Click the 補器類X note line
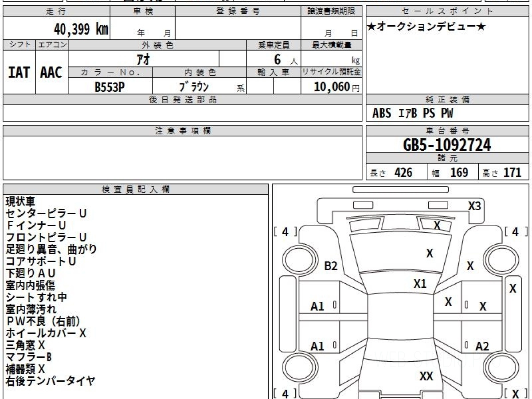532x399 pixels. pyautogui.click(x=25, y=369)
